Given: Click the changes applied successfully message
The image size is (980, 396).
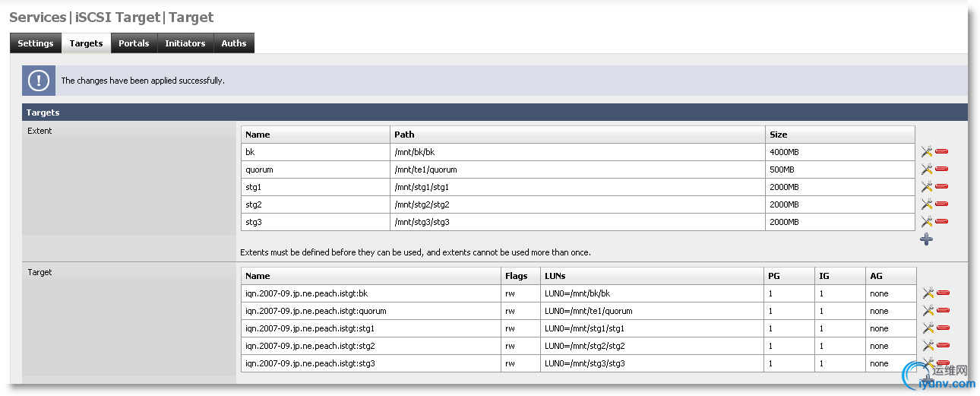Looking at the screenshot, I should [143, 81].
